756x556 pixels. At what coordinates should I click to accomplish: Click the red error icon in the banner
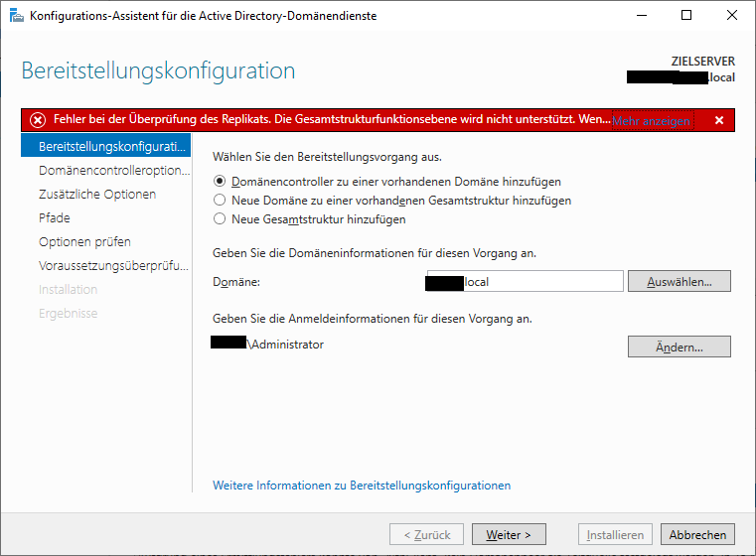(38, 119)
